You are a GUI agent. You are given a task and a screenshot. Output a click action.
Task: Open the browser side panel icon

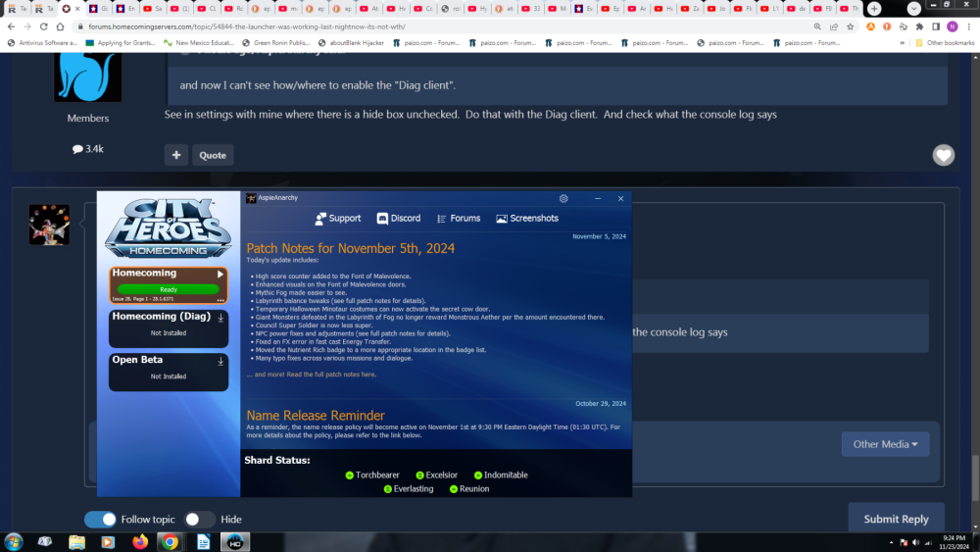pyautogui.click(x=936, y=26)
